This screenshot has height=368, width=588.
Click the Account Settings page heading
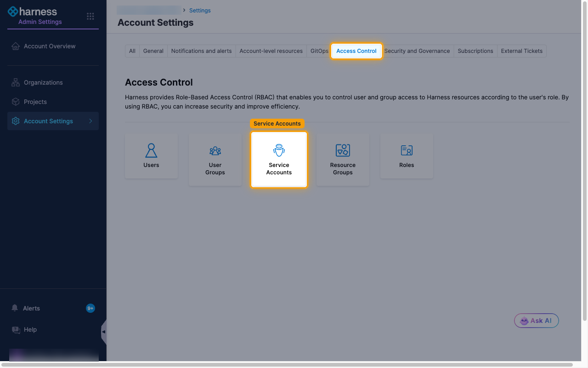click(155, 23)
